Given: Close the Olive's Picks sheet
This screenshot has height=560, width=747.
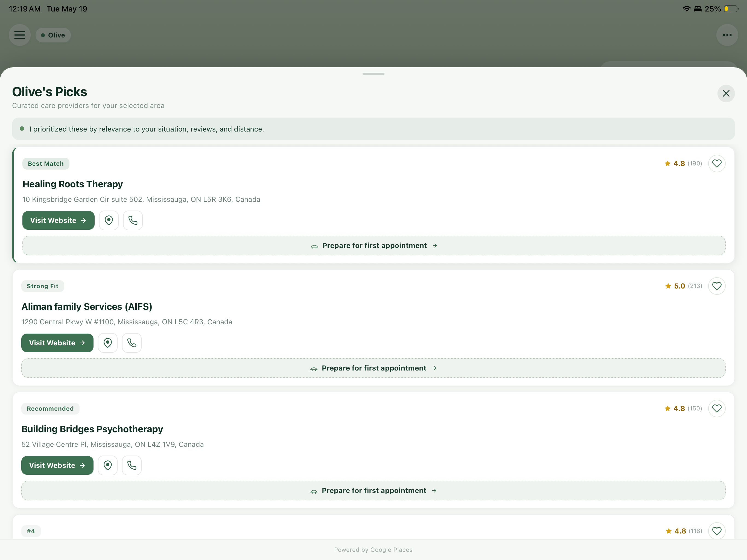Looking at the screenshot, I should (726, 94).
